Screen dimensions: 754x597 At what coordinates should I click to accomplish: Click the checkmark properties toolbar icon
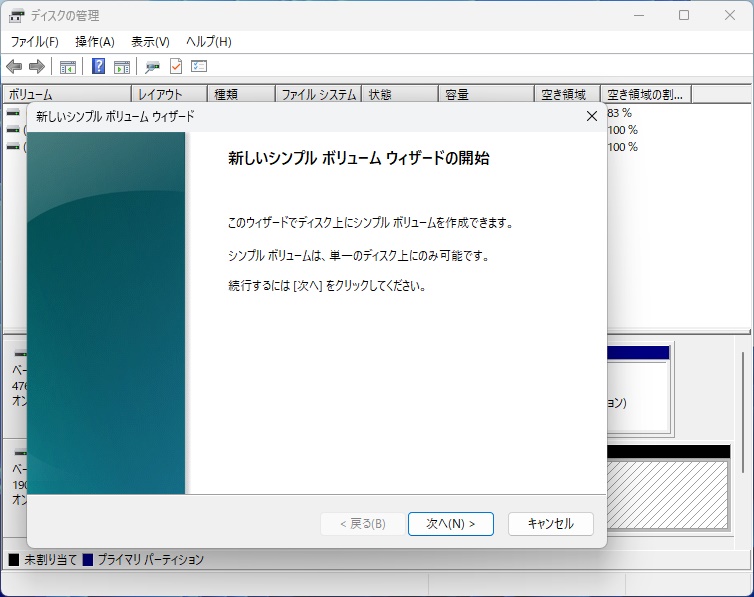coord(176,67)
